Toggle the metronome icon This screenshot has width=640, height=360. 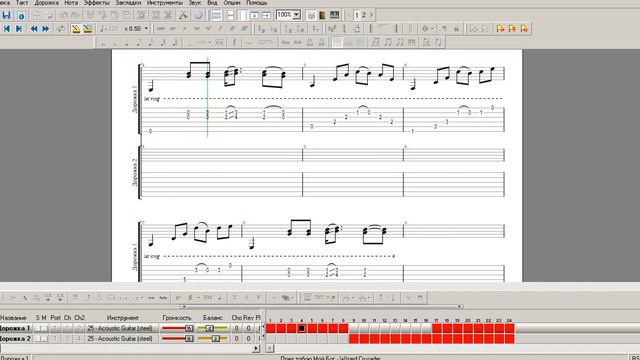(76, 29)
